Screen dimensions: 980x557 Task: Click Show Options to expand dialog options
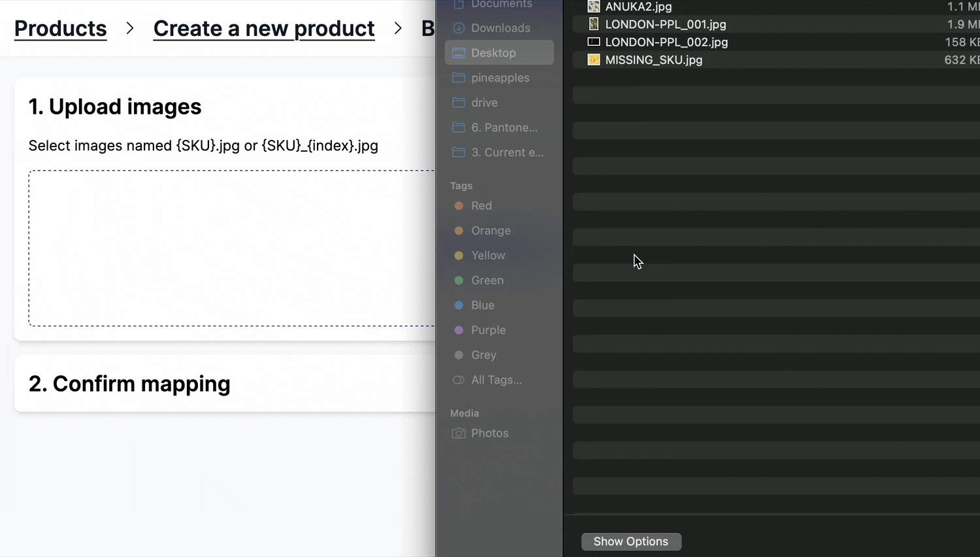pos(630,541)
